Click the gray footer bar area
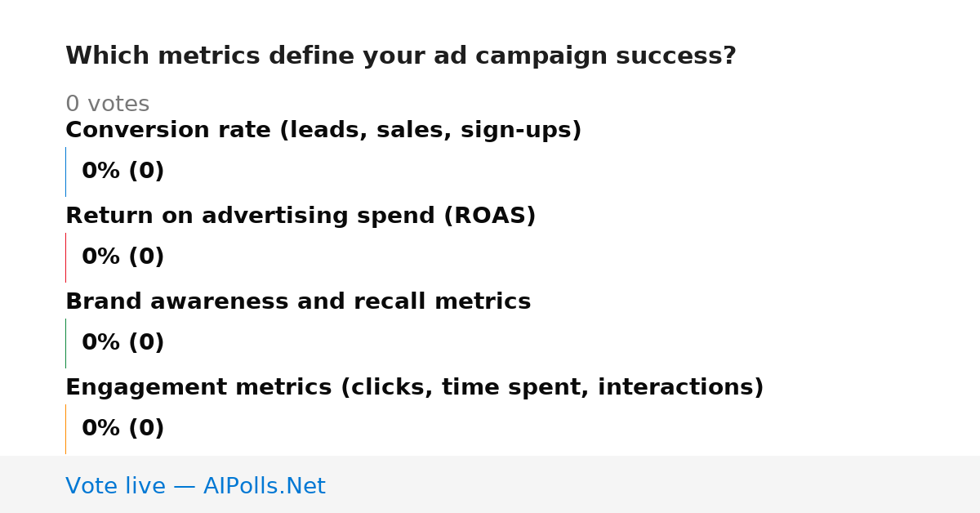 tap(490, 484)
